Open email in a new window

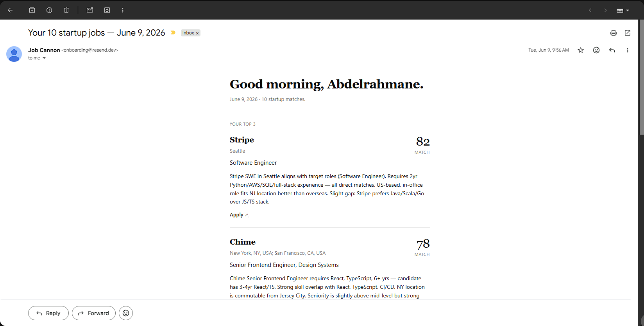pos(628,33)
